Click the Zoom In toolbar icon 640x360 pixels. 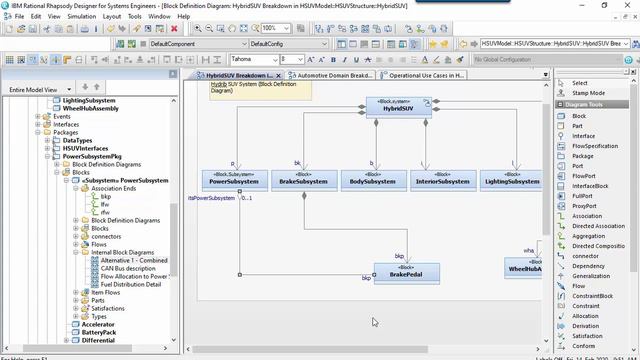[198, 28]
